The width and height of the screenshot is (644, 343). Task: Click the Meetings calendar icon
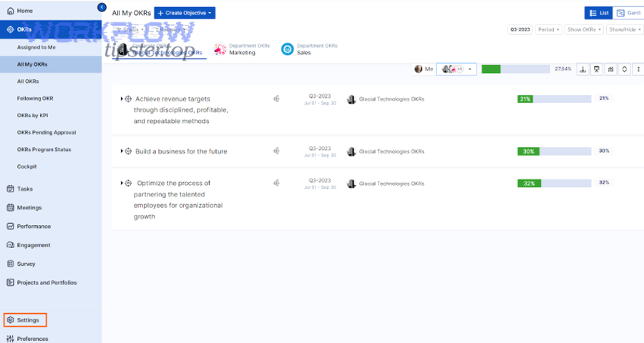[x=10, y=208]
